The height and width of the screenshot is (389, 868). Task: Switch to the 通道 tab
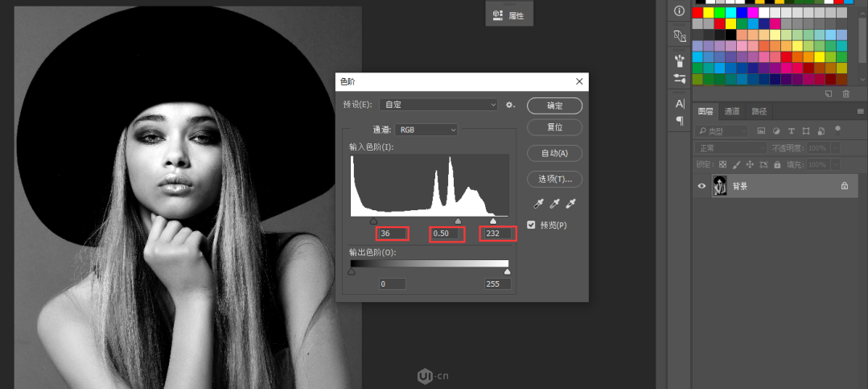732,111
